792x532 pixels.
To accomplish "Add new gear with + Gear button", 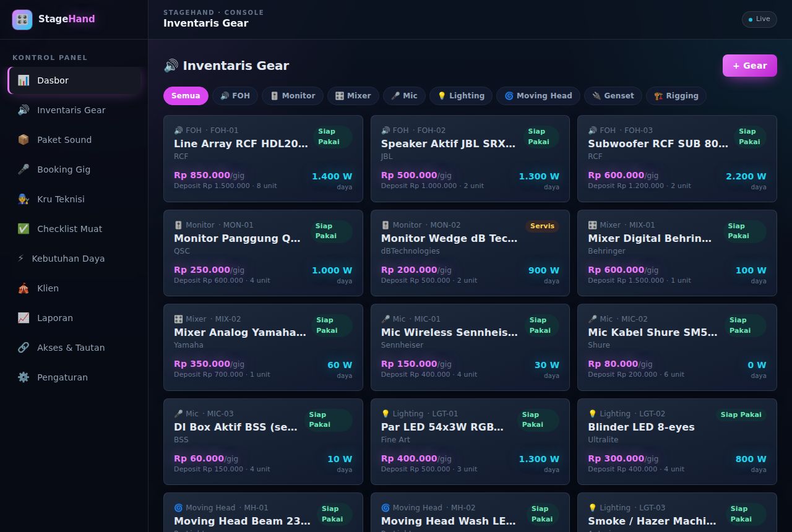I will 750,66.
